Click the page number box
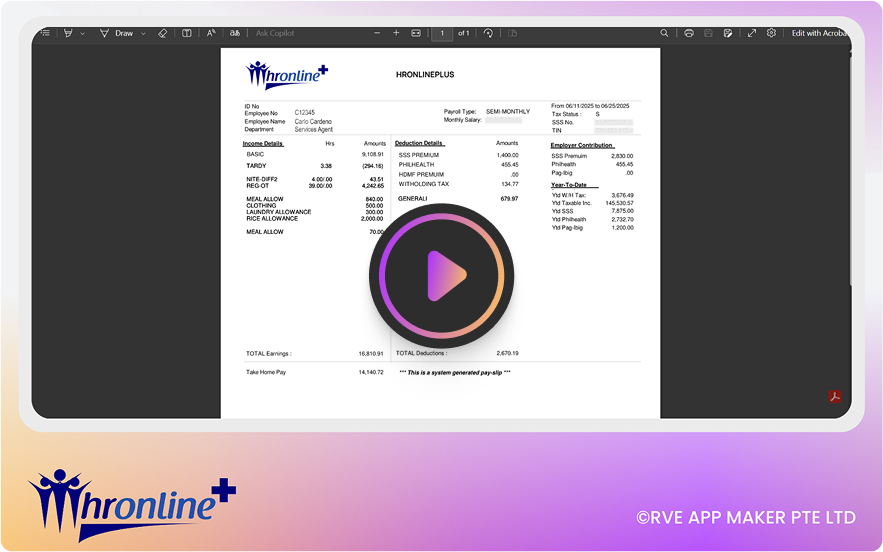 click(442, 33)
